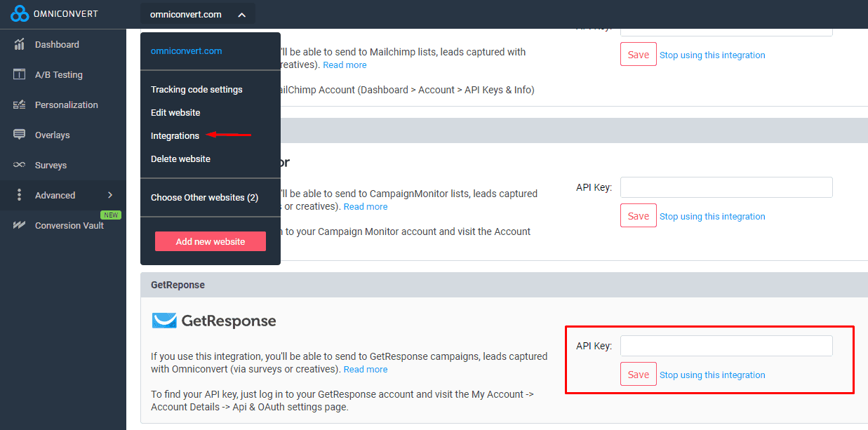The height and width of the screenshot is (430, 868).
Task: Stop using the CampaignMonitor integration
Action: coord(712,216)
